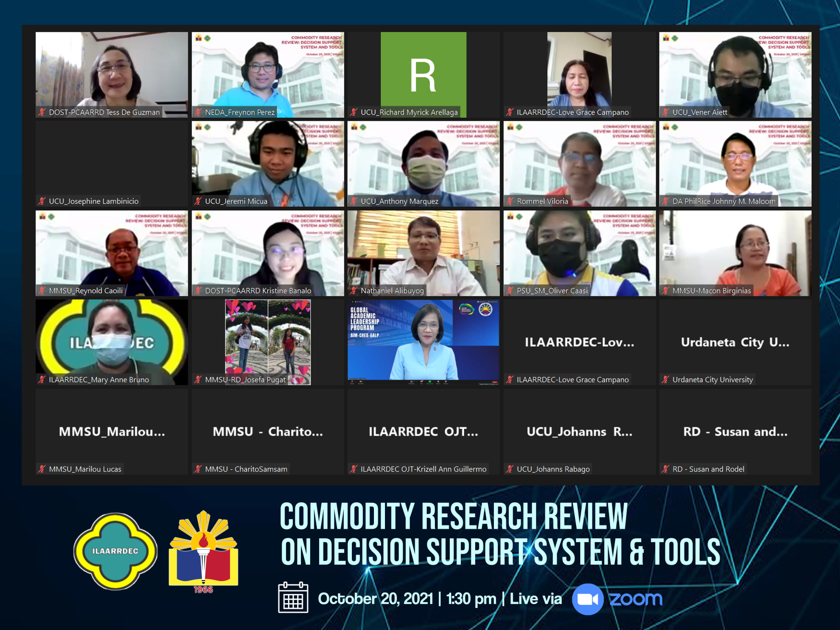Click the "zoom" wordmark text
The width and height of the screenshot is (840, 630).
636,599
